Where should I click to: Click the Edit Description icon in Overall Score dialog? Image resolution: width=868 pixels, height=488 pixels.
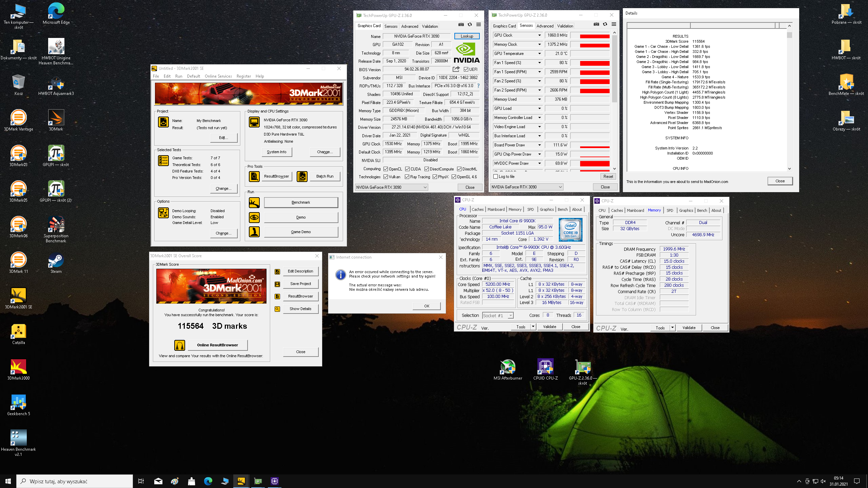tap(277, 271)
